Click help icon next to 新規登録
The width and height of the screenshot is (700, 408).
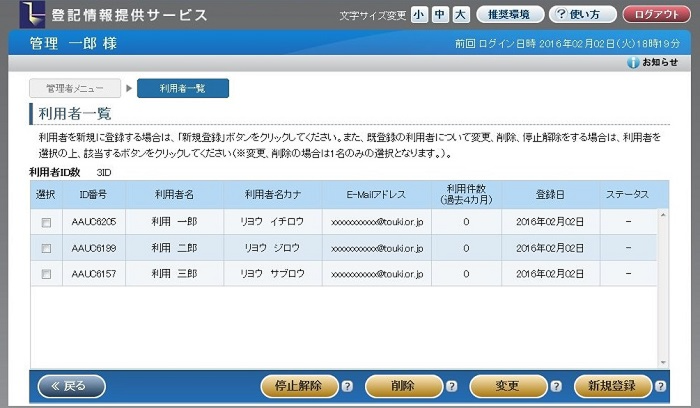[660, 386]
